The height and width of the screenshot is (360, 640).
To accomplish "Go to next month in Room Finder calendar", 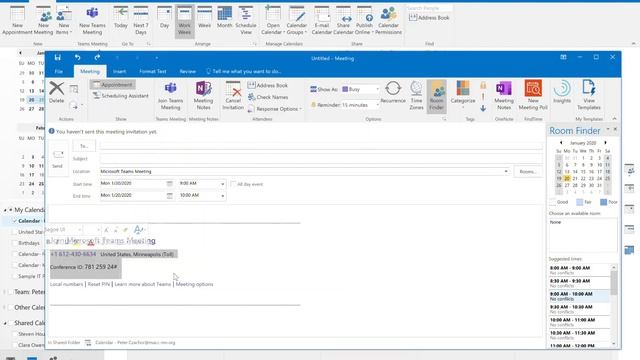I will [x=605, y=143].
